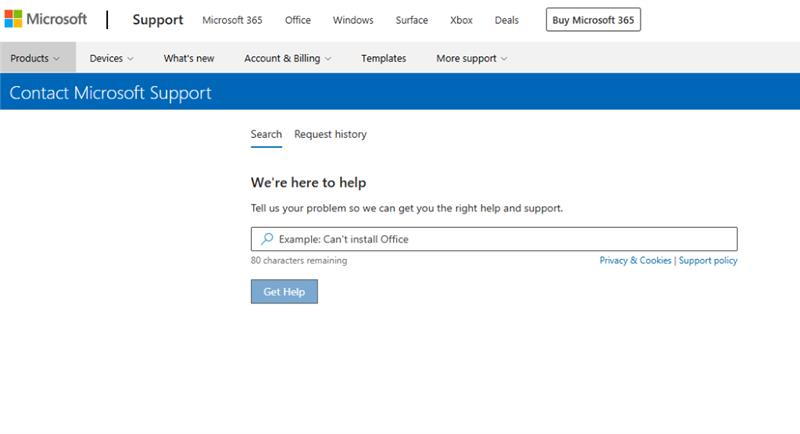Click the Microsoft logo
800x434 pixels.
(x=45, y=19)
